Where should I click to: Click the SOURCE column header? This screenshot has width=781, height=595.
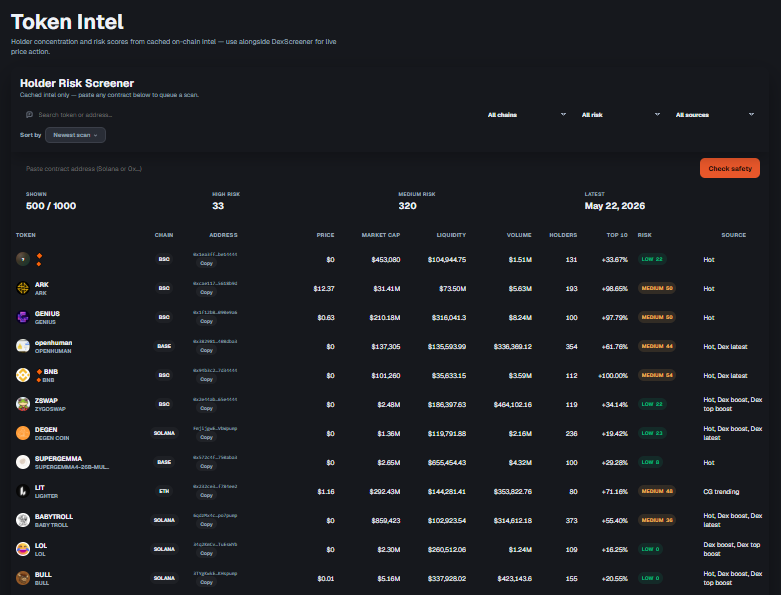point(734,235)
